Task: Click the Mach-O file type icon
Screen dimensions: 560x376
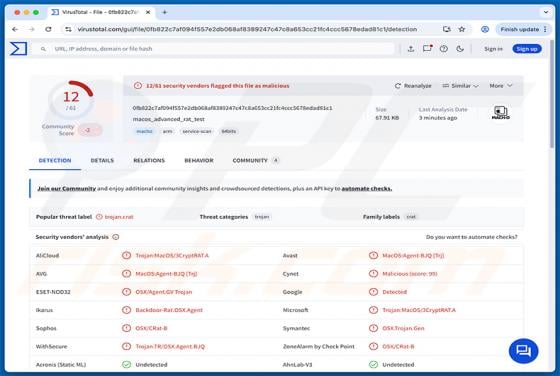Action: (501, 112)
